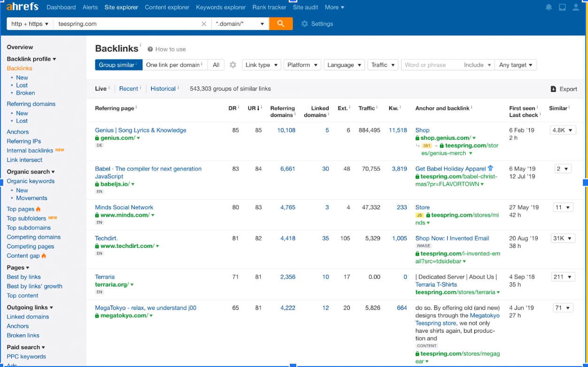The image size is (588, 367).
Task: Sort table by the UR column header
Action: 255,108
